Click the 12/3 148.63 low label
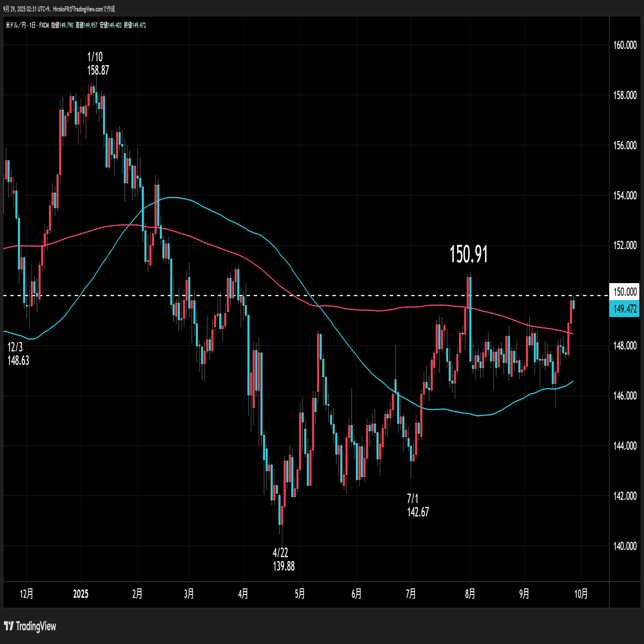Viewport: 644px width, 644px height. 18,354
